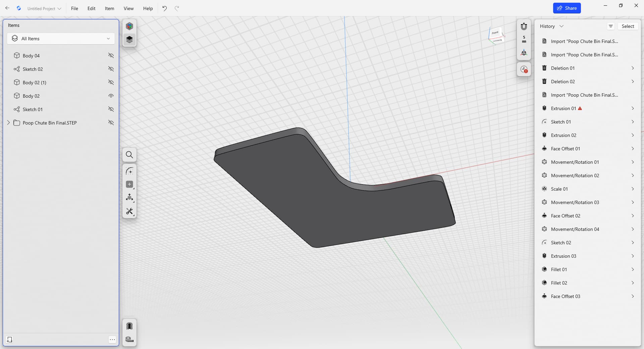The width and height of the screenshot is (644, 349).
Task: Open the magnifier search tool
Action: (x=129, y=155)
